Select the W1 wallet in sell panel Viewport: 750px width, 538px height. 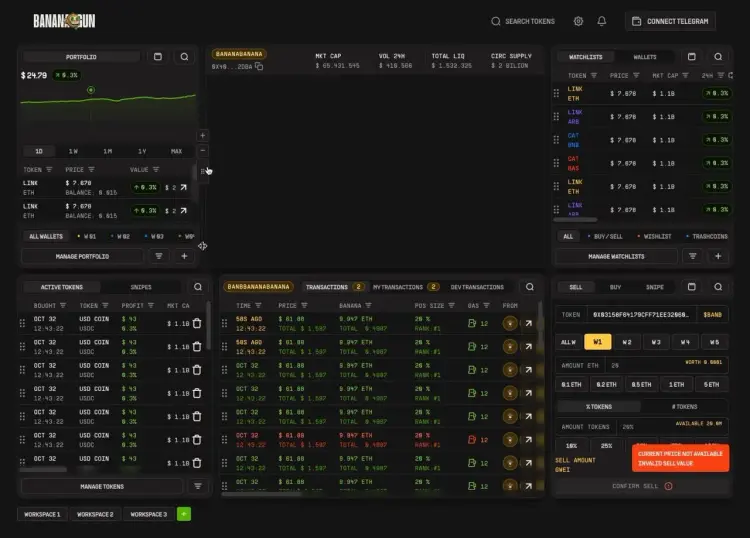pyautogui.click(x=597, y=342)
